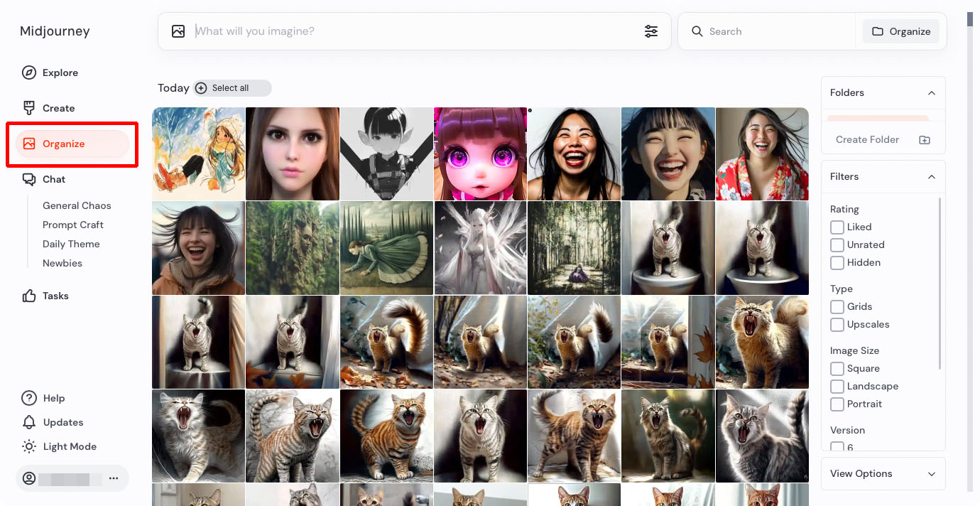Focus the 'What will you imagine?' prompt field
Image resolution: width=980 pixels, height=506 pixels.
(x=415, y=31)
